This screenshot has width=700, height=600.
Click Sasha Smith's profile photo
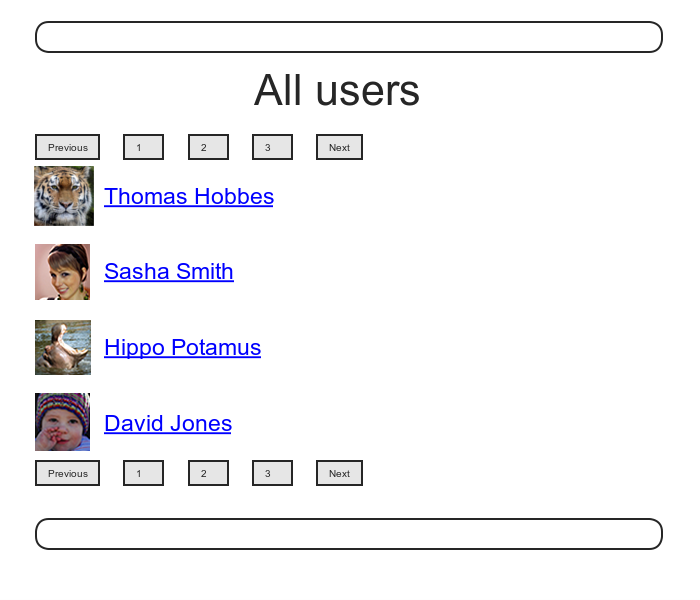click(62, 272)
